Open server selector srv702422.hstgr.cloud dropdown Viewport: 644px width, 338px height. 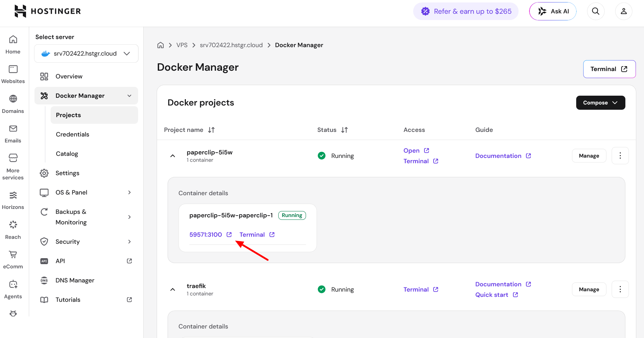[86, 53]
